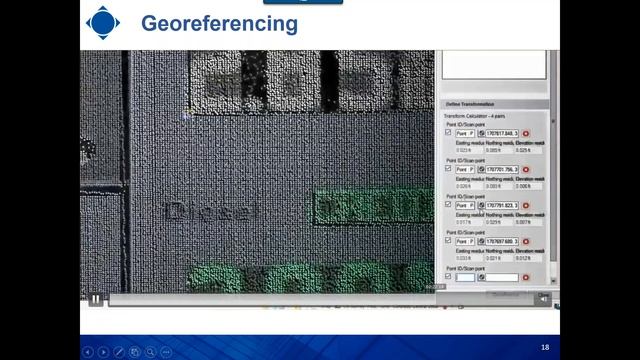Click scan coordinate field 1707791.823
Screen dimensions: 640x360
pyautogui.click(x=502, y=205)
